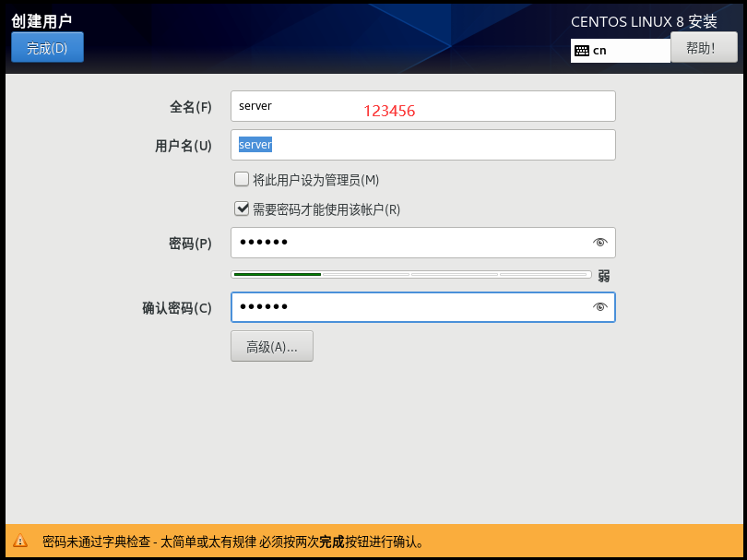
Task: Open 高级(A)... advanced user settings
Action: [x=271, y=347]
